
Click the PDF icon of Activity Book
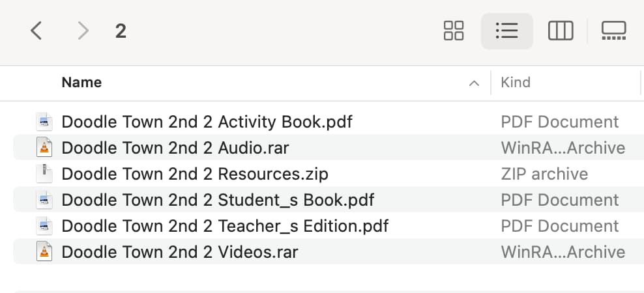click(x=44, y=122)
